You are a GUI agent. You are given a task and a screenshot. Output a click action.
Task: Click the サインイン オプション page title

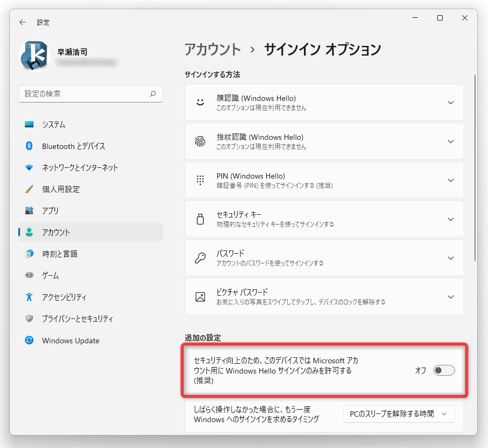(x=323, y=49)
